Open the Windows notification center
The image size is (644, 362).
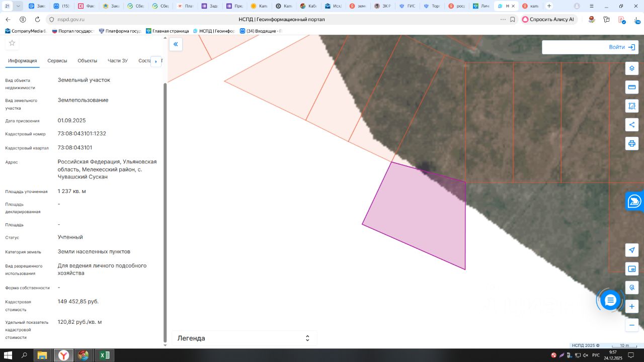[631, 355]
